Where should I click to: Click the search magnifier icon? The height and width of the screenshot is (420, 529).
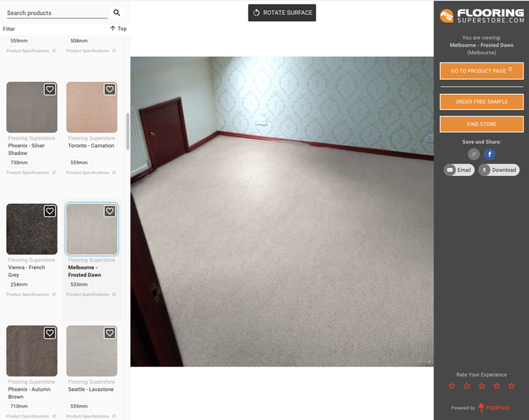[117, 13]
